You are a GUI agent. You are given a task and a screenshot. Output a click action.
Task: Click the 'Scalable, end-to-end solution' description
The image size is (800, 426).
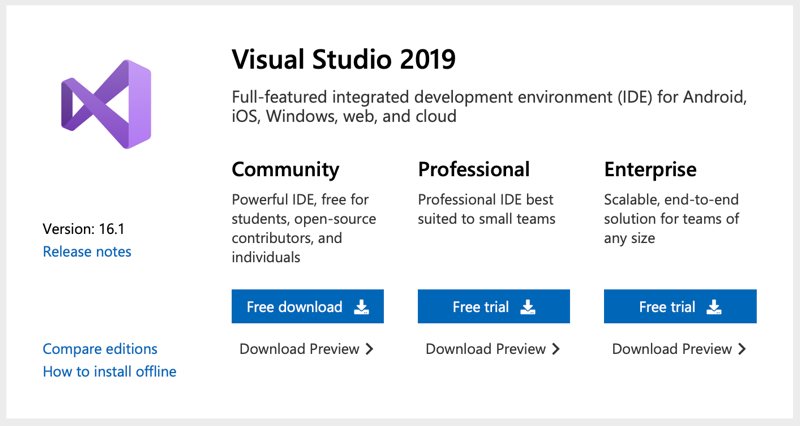[671, 219]
